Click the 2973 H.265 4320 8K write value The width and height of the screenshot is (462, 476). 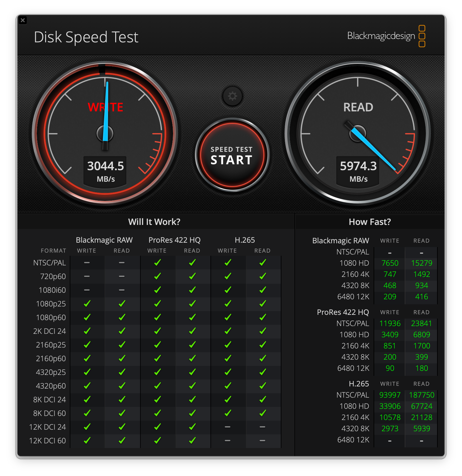(390, 429)
